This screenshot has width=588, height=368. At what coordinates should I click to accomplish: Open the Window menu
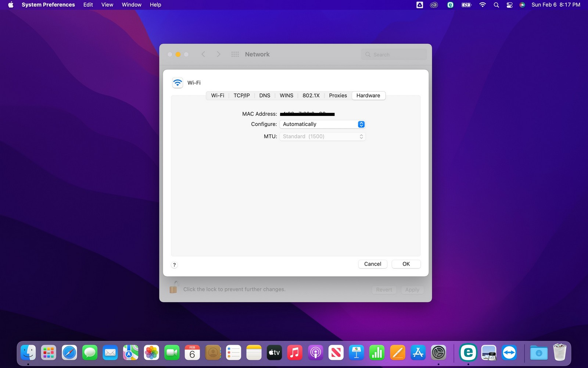132,5
